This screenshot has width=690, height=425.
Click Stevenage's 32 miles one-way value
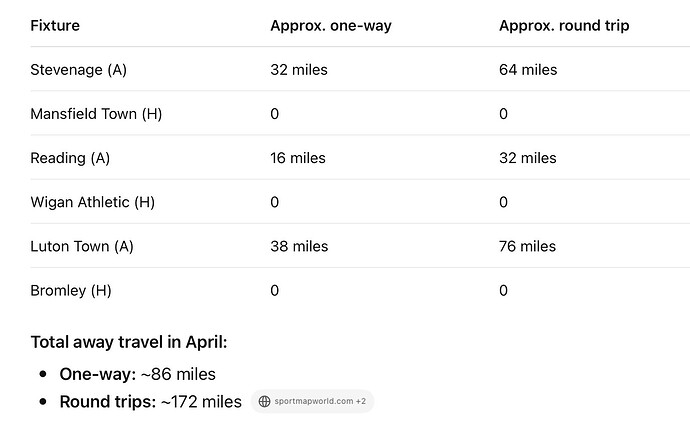pos(299,70)
